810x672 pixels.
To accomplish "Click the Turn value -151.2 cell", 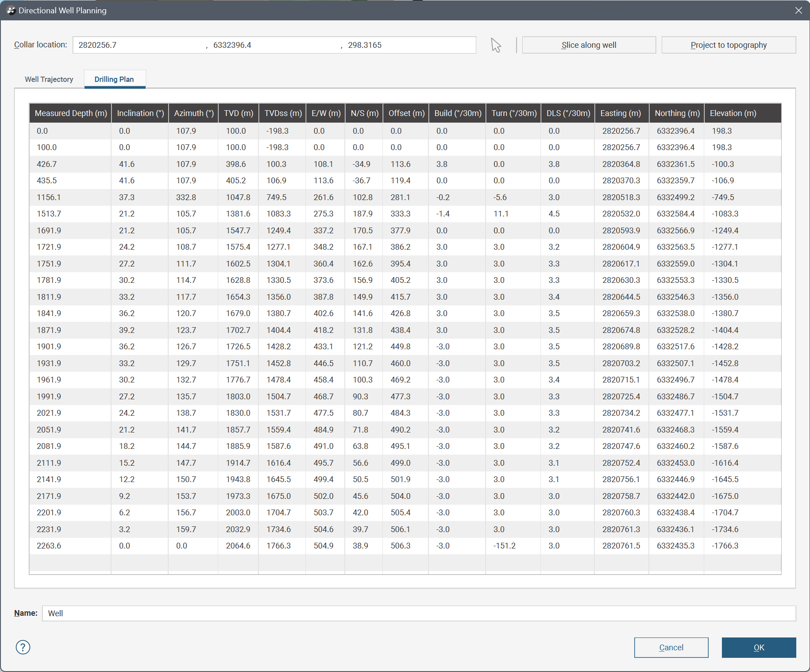I will 504,546.
